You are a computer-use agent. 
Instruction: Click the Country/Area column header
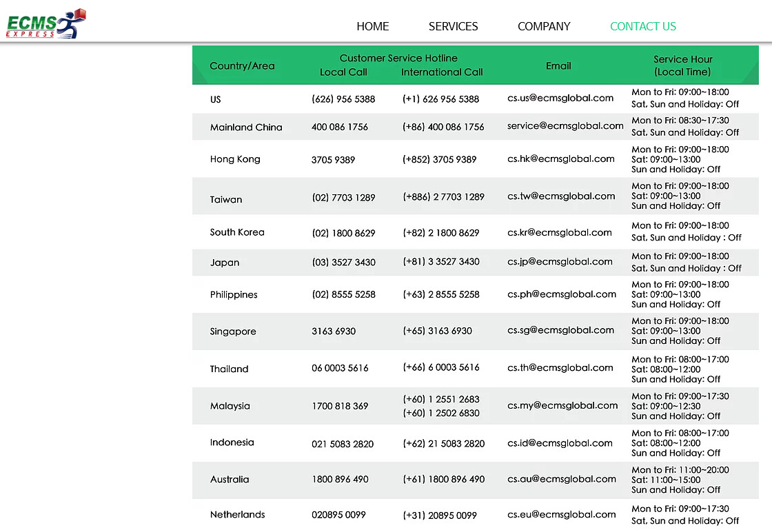tap(242, 66)
